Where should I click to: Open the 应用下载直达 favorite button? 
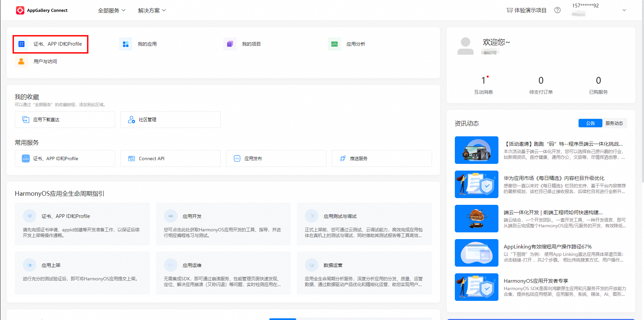(65, 120)
